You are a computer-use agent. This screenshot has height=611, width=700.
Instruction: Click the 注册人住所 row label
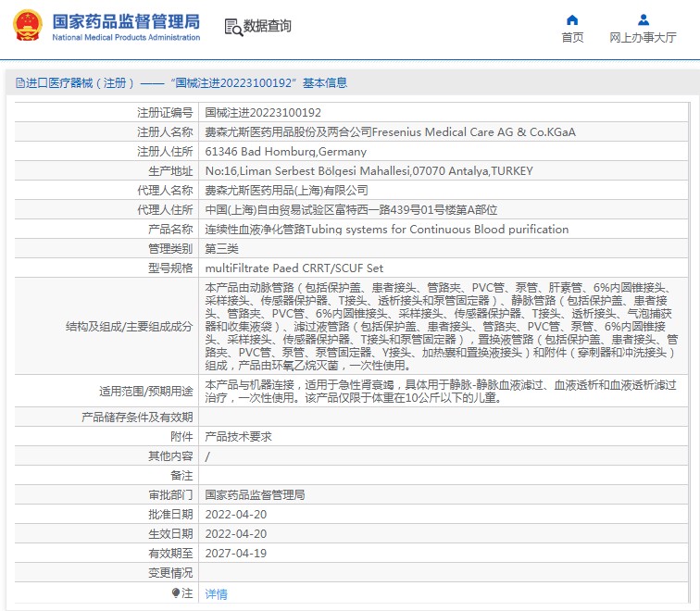165,152
